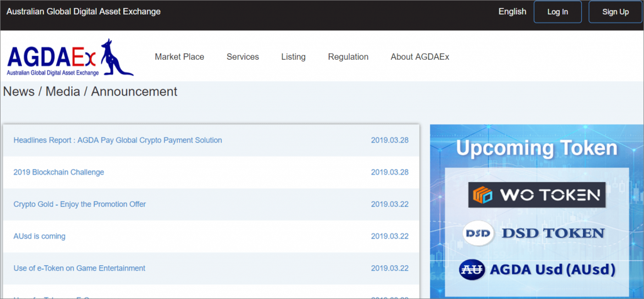Open the Listing menu
Image resolution: width=644 pixels, height=299 pixels.
pyautogui.click(x=293, y=57)
